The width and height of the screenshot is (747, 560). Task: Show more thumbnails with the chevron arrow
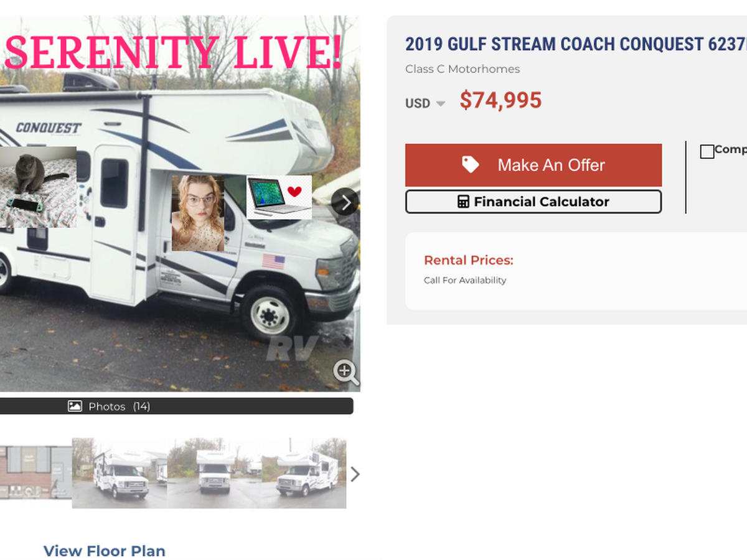pyautogui.click(x=355, y=474)
